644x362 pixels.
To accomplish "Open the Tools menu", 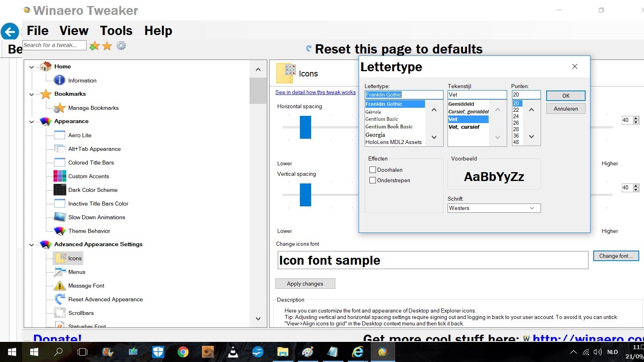I will 116,31.
